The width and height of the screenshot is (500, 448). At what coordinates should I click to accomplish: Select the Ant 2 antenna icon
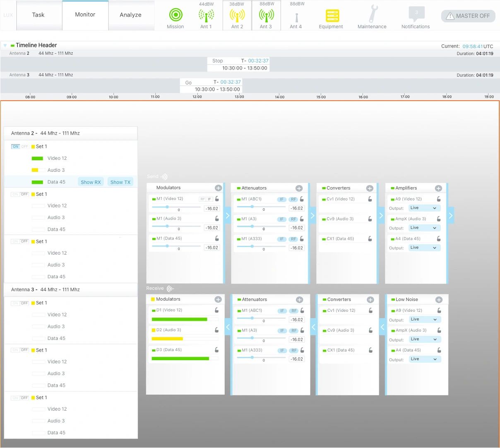click(237, 16)
